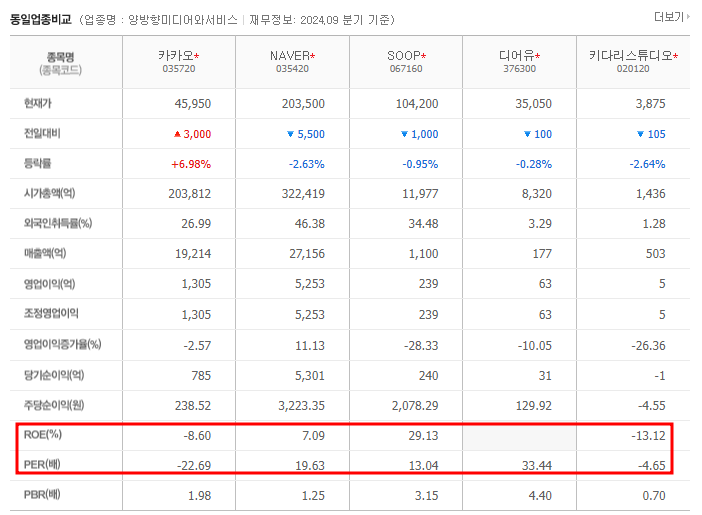
Task: Select the 조정영업이익 row label
Action: tap(51, 313)
